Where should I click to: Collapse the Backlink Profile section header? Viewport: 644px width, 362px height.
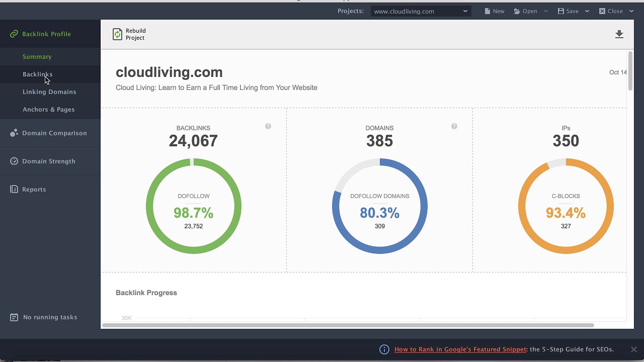pyautogui.click(x=46, y=34)
